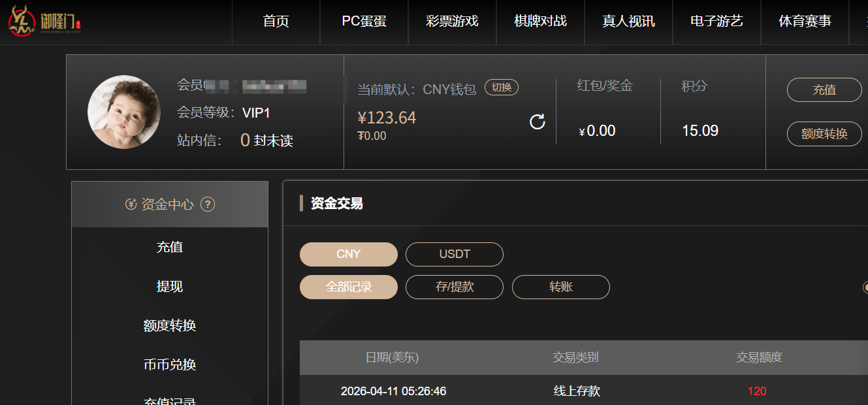
Task: Open the 彩票游戏 lottery menu
Action: pyautogui.click(x=452, y=22)
